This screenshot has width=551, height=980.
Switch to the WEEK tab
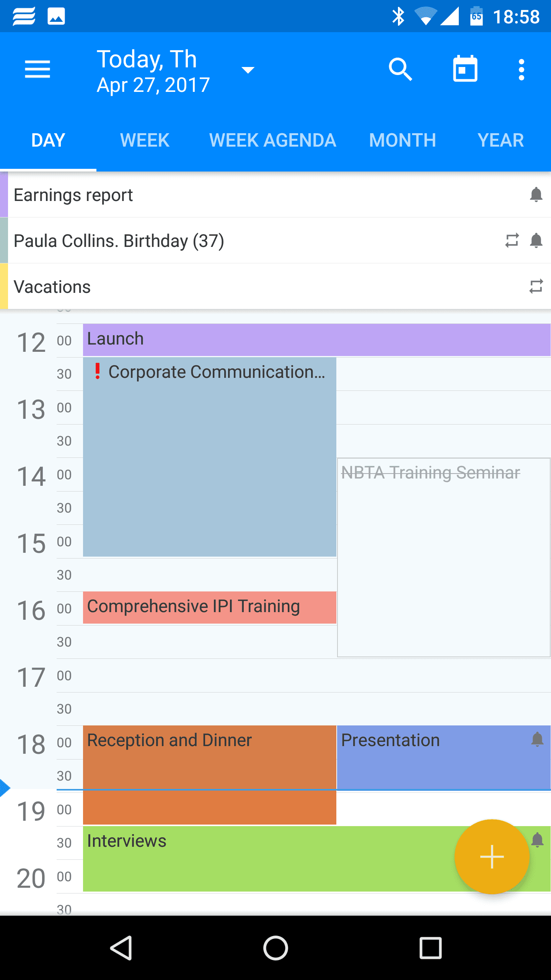(145, 140)
